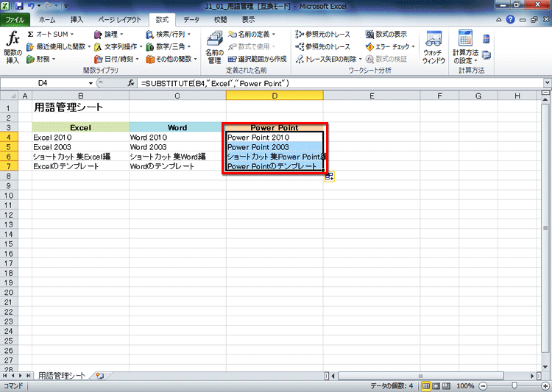The image size is (552, 392).
Task: Open the More Functions (その他の関数) menu
Action: click(171, 59)
